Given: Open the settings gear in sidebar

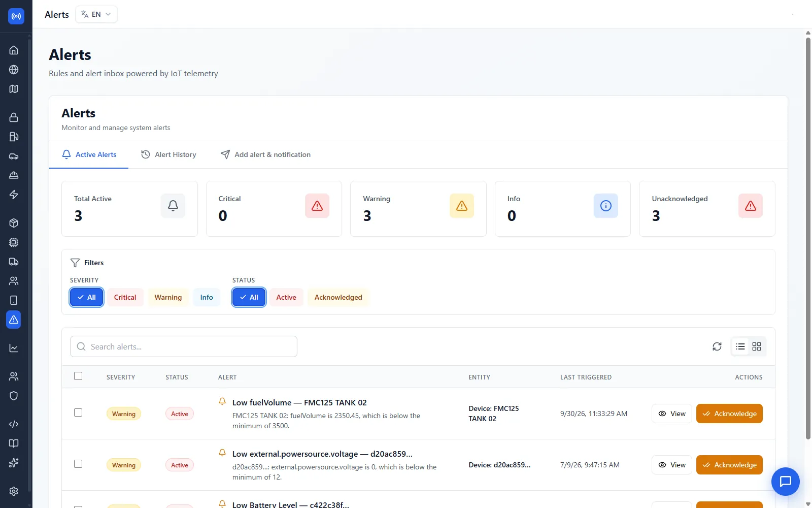Looking at the screenshot, I should (14, 491).
